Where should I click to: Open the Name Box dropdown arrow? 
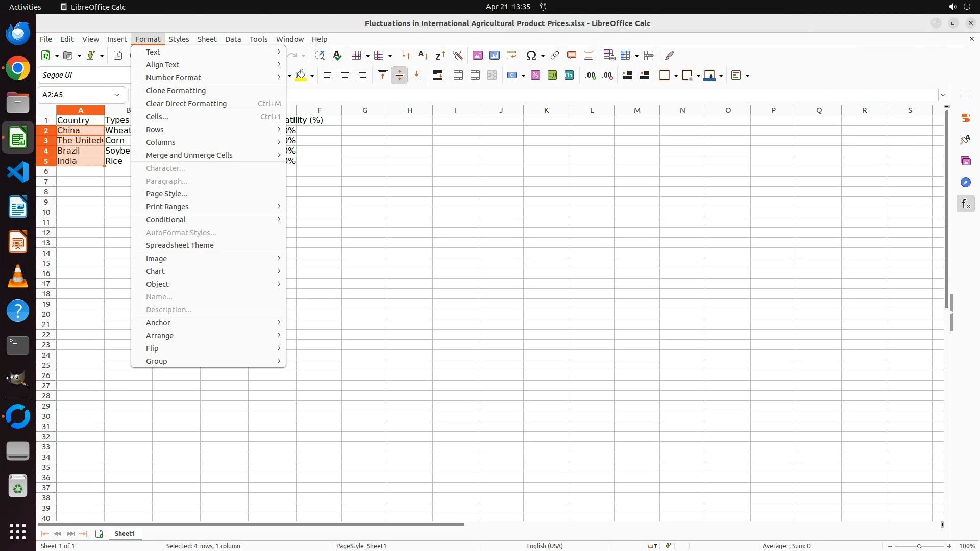(117, 95)
